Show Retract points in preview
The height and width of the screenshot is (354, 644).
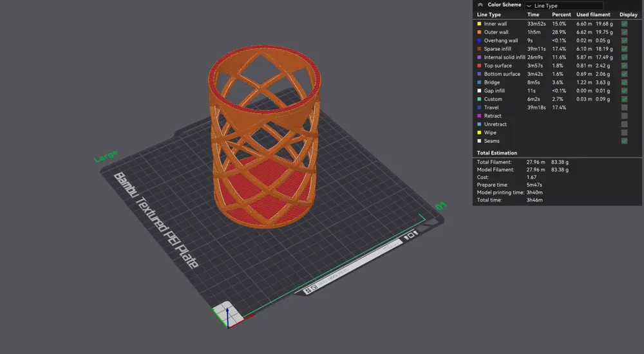pos(624,116)
